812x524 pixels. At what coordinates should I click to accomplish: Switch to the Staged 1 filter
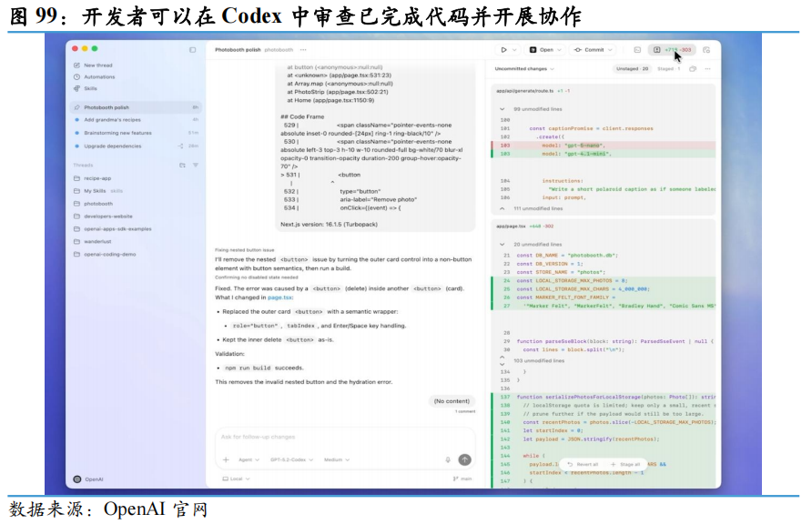[668, 69]
